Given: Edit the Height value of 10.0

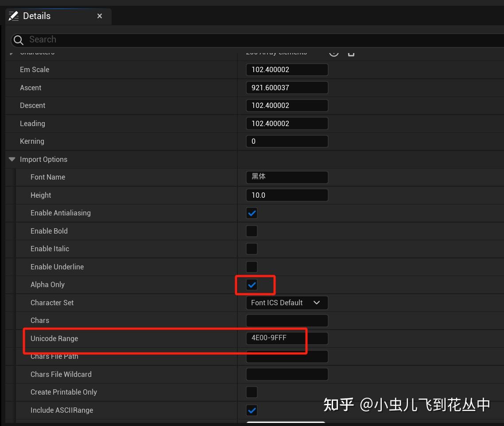Looking at the screenshot, I should pos(287,195).
